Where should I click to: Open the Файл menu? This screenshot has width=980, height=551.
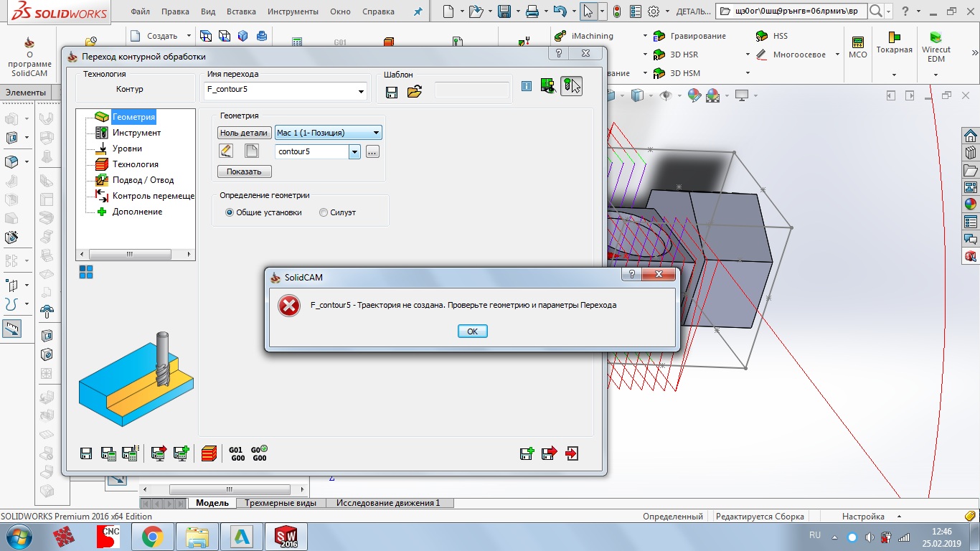(141, 11)
